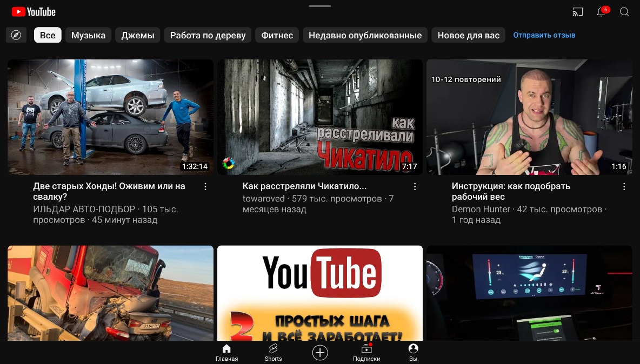The image size is (640, 364).
Task: Open the car climate screen thumbnail
Action: click(x=529, y=293)
